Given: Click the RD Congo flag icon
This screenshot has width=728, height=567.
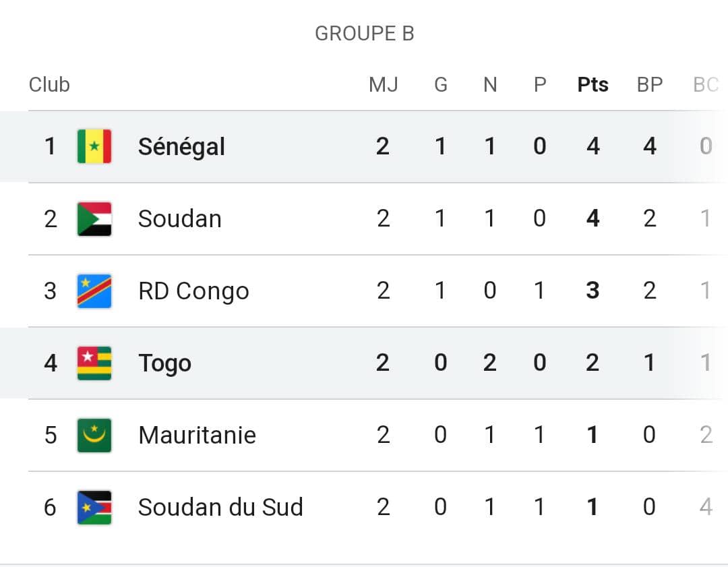Looking at the screenshot, I should tap(94, 291).
